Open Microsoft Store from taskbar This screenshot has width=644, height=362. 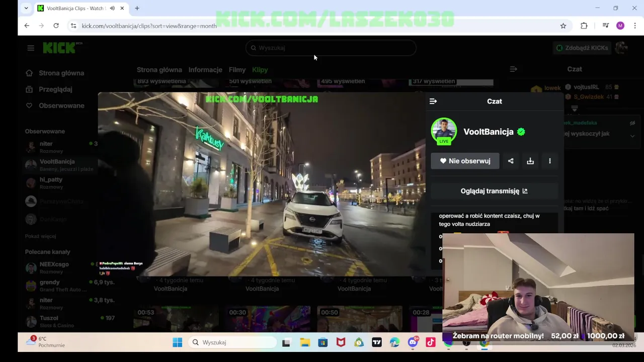point(323,342)
